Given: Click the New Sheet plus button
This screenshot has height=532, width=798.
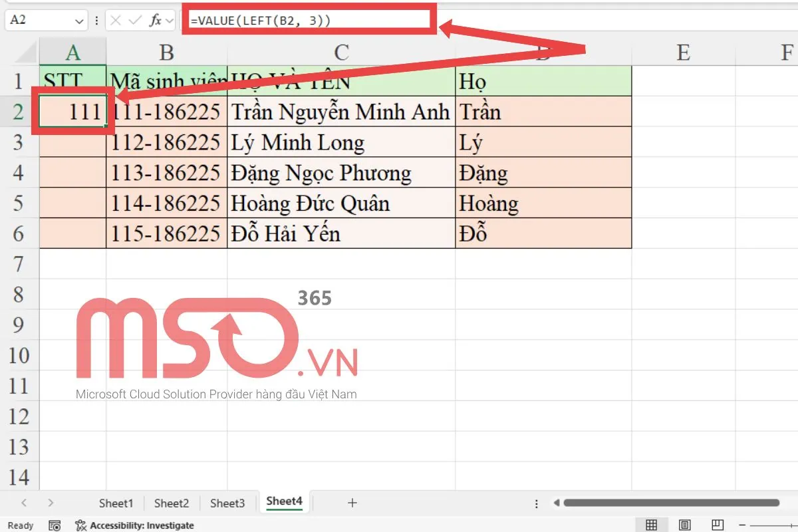Looking at the screenshot, I should coord(352,503).
